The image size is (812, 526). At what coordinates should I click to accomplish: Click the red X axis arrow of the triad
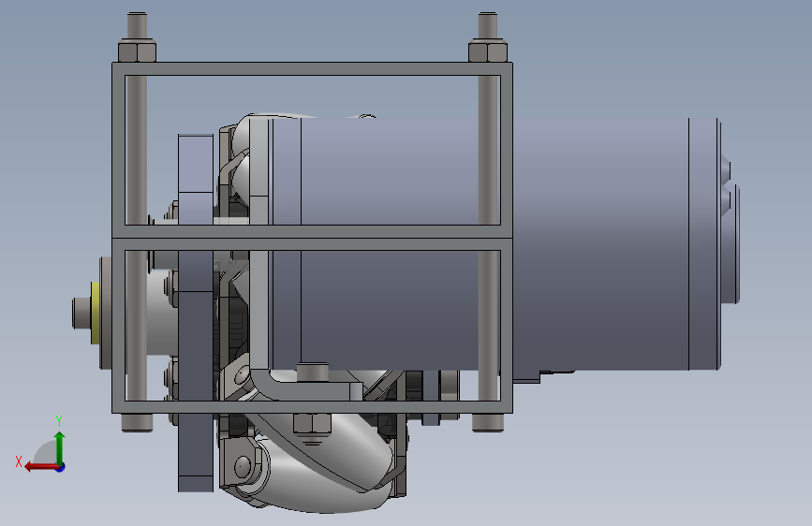pyautogui.click(x=41, y=467)
